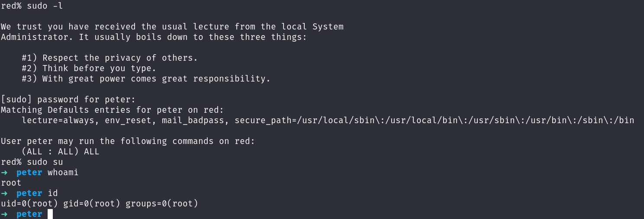
Task: Click the 'lecture=always' default entry
Action: 58,121
